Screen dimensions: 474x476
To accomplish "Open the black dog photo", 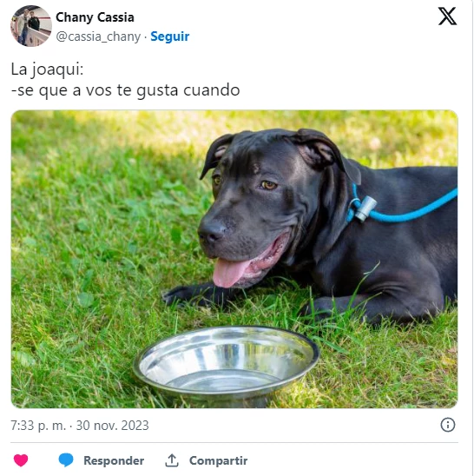I will [x=234, y=259].
